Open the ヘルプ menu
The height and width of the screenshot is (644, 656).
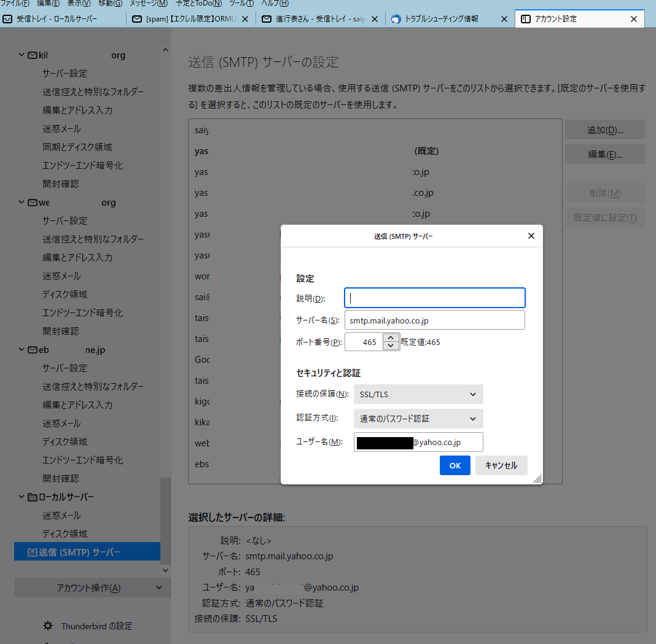pos(275,3)
